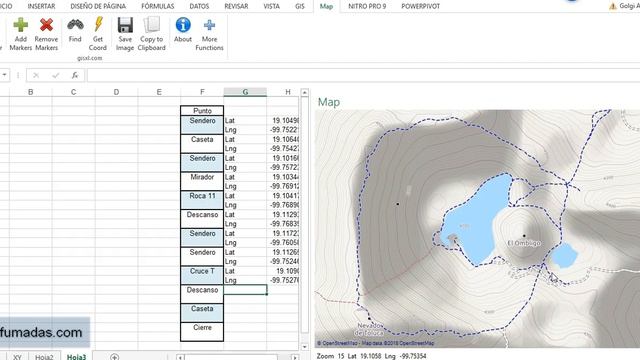Click the small lake right of El Ombligo
The height and width of the screenshot is (360, 640).
(x=564, y=255)
